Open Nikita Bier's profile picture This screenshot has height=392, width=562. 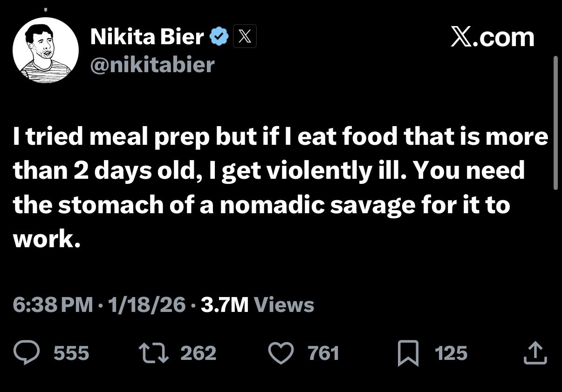tap(46, 50)
